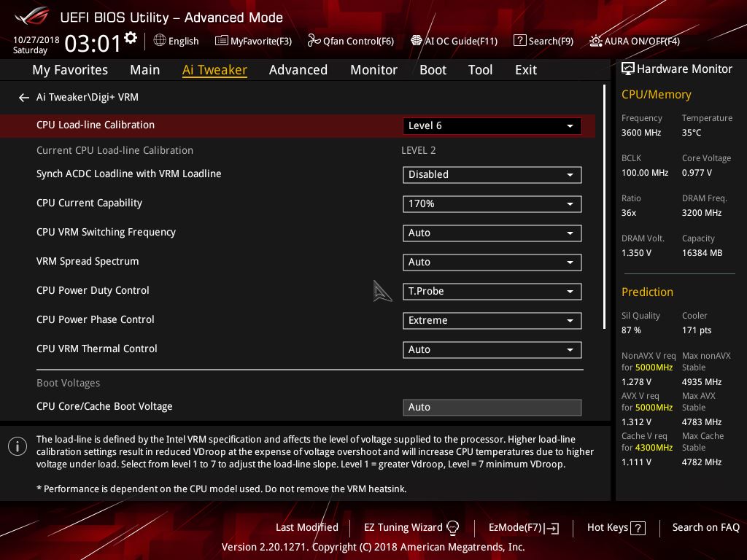Click Synch ACDC Loadline with VRM Loadline label
This screenshot has width=747, height=560.
[128, 174]
